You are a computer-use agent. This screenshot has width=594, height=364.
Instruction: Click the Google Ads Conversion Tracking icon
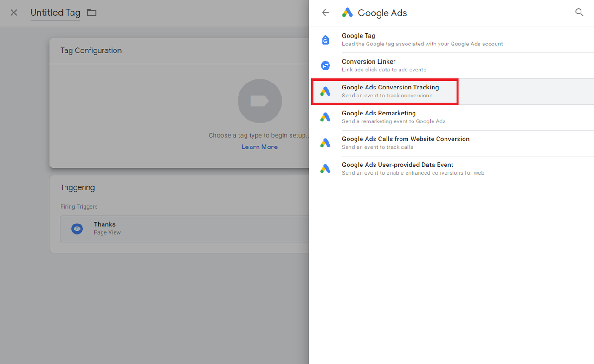[x=325, y=92]
